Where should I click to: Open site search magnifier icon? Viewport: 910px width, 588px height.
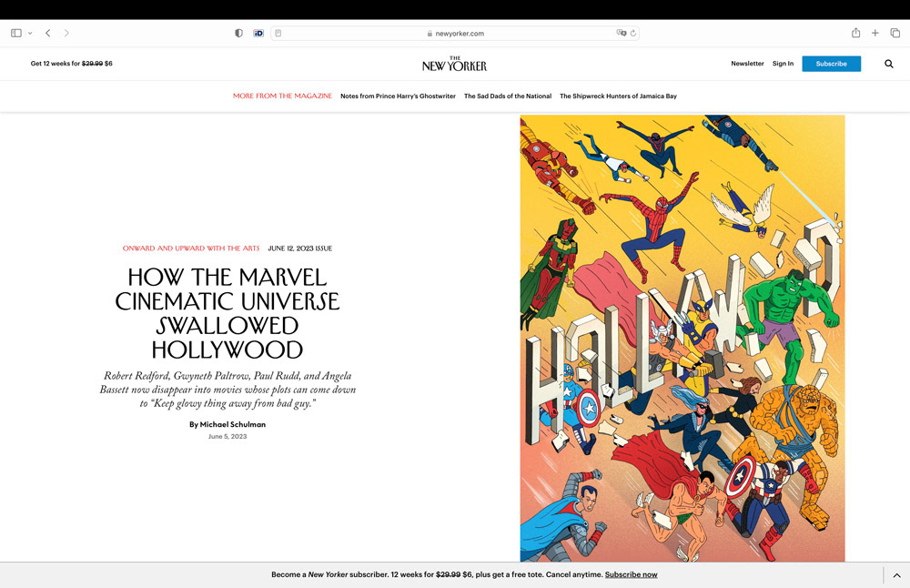[x=888, y=64]
